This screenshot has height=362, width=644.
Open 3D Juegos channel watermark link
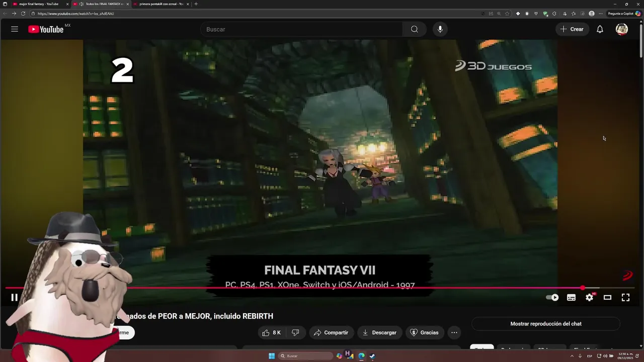click(x=627, y=276)
